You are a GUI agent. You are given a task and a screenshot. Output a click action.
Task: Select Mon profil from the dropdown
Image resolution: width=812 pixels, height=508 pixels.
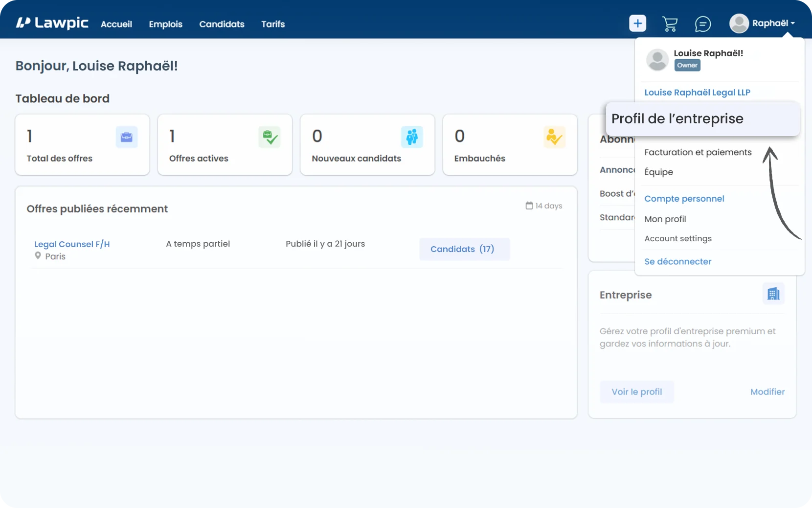coord(665,219)
